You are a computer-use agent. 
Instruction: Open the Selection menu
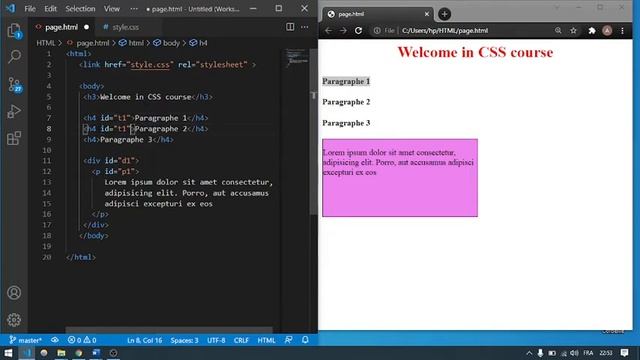pos(80,9)
